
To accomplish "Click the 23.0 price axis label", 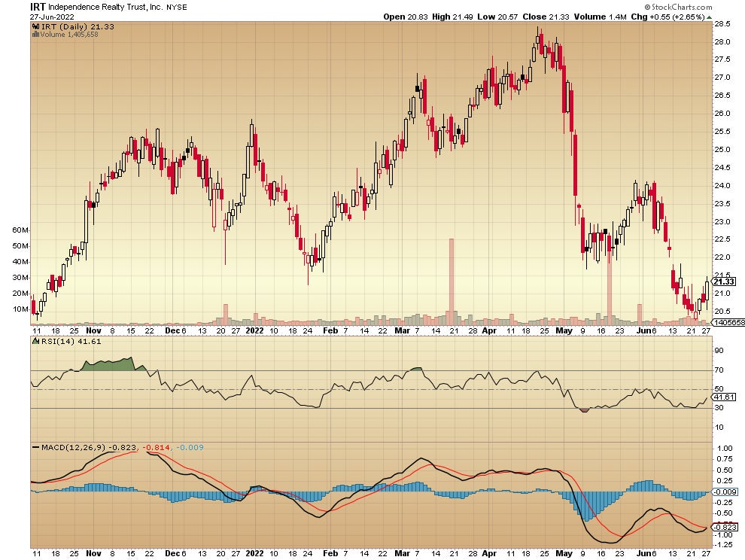I will [722, 221].
